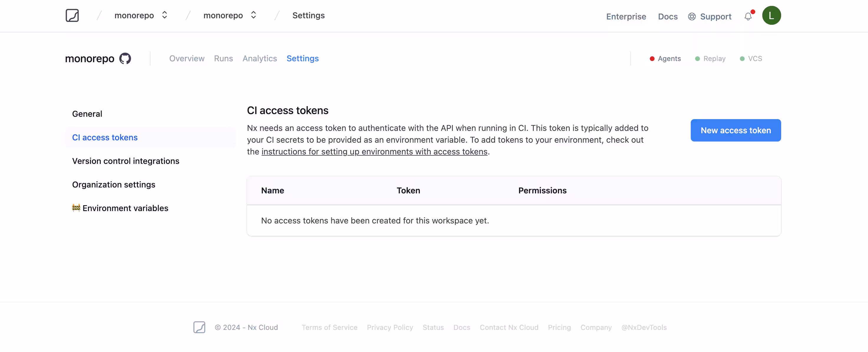The width and height of the screenshot is (868, 352).
Task: Open Docs in top navigation
Action: (667, 17)
